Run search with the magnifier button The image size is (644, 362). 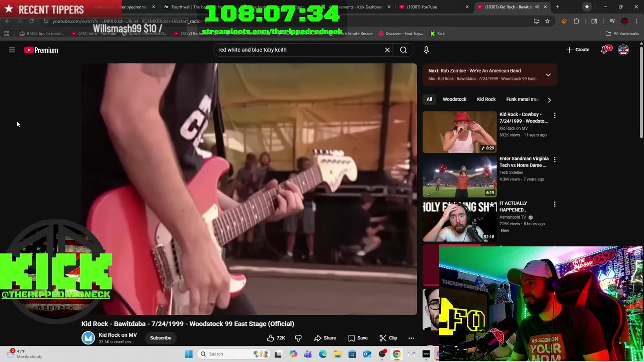404,50
